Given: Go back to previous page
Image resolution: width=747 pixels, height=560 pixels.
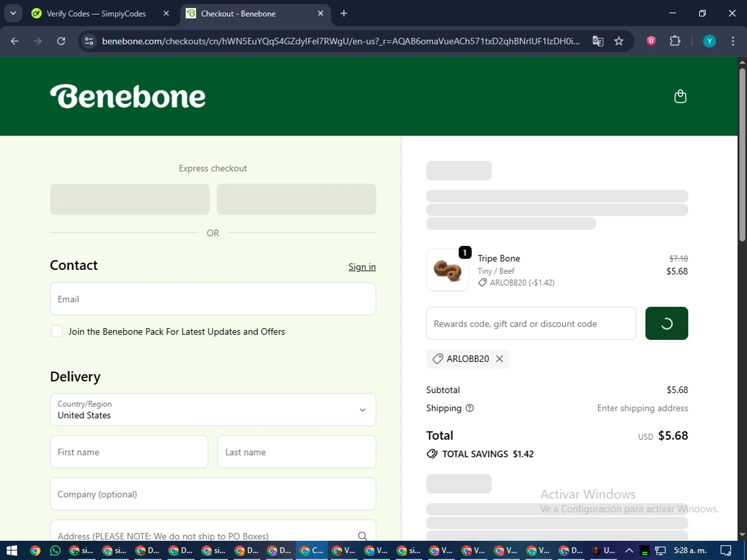Looking at the screenshot, I should (14, 41).
